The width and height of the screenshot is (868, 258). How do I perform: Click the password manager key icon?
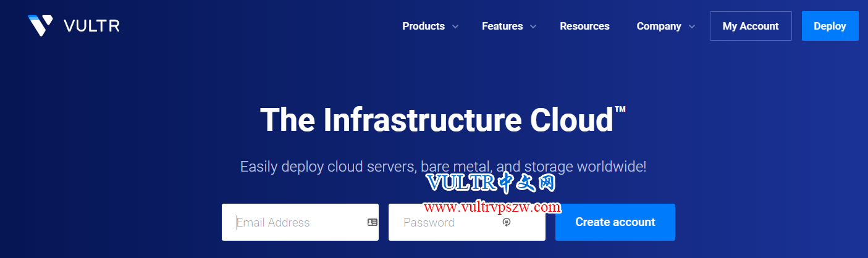pos(507,222)
